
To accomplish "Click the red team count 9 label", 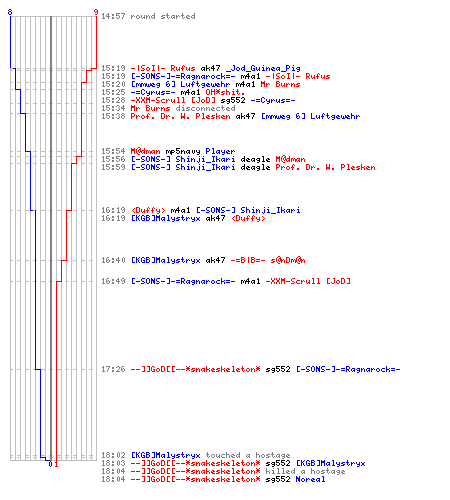I will pyautogui.click(x=96, y=12).
